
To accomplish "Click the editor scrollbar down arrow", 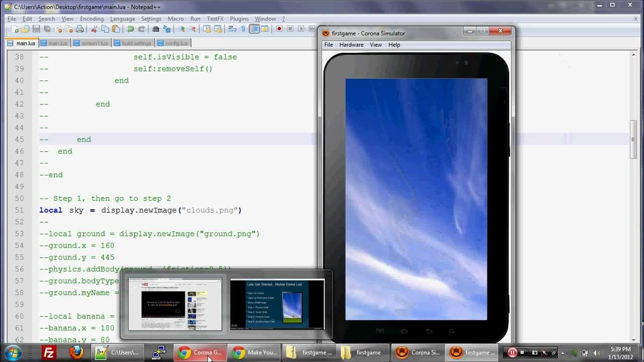I will coord(634,340).
